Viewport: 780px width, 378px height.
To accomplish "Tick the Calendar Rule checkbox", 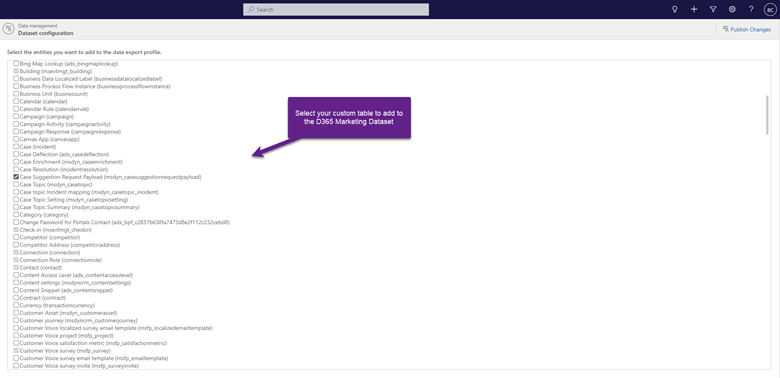I will pyautogui.click(x=16, y=108).
